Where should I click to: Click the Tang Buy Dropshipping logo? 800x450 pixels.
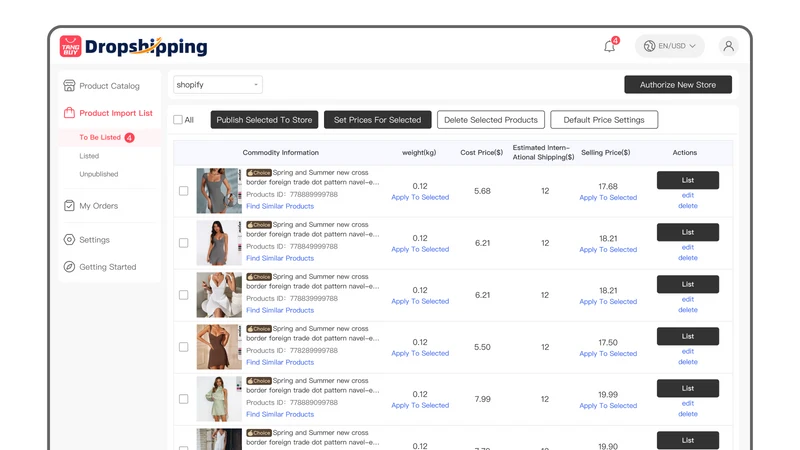click(x=134, y=46)
